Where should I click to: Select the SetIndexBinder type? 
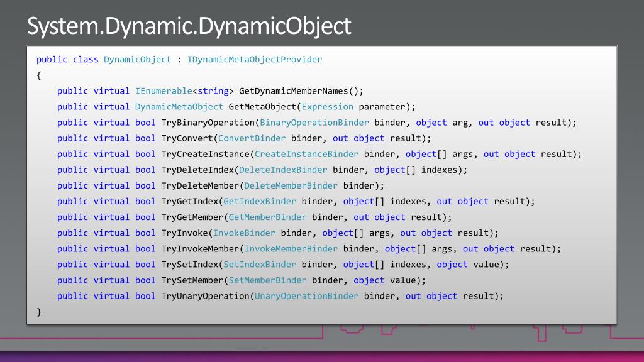[x=260, y=265]
